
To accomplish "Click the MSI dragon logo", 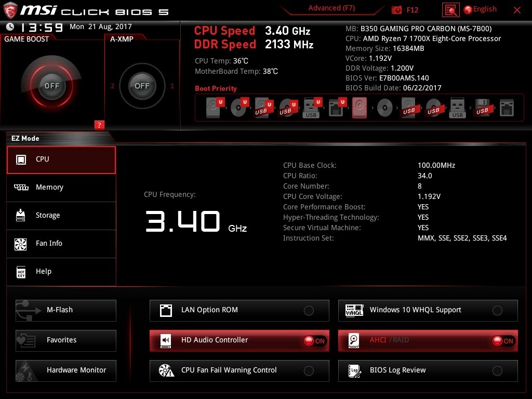I will tap(10, 10).
